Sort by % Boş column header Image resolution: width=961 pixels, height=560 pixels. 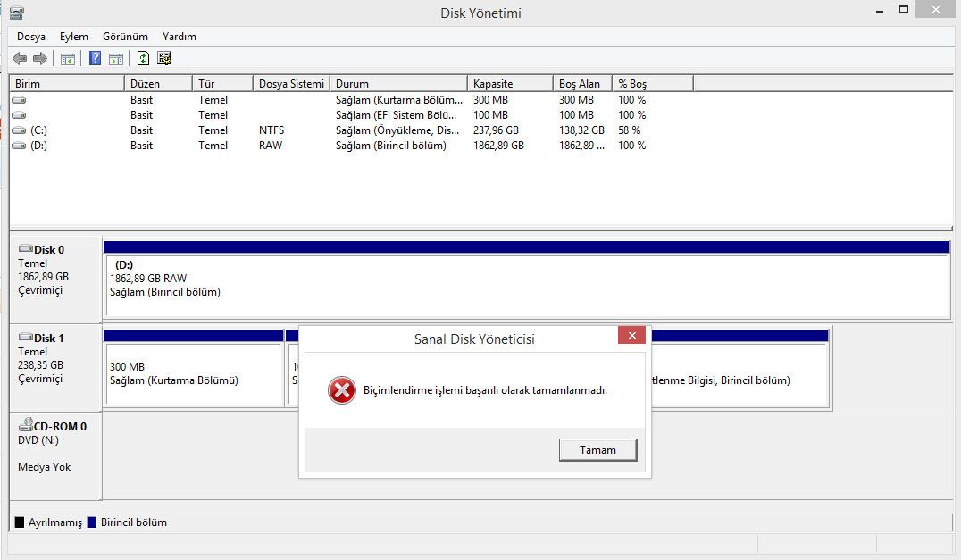pyautogui.click(x=653, y=83)
